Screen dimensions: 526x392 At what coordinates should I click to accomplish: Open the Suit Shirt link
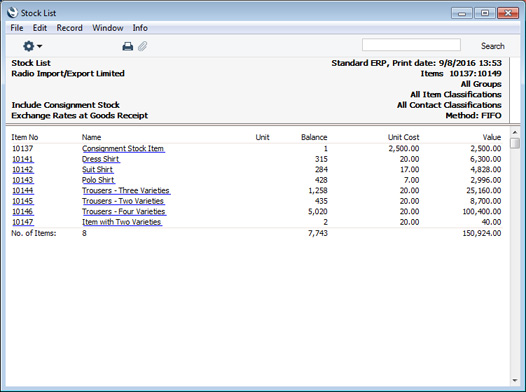click(x=98, y=169)
